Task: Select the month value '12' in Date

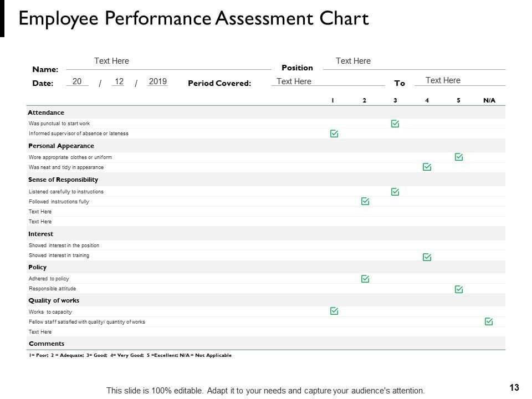Action: 119,81
